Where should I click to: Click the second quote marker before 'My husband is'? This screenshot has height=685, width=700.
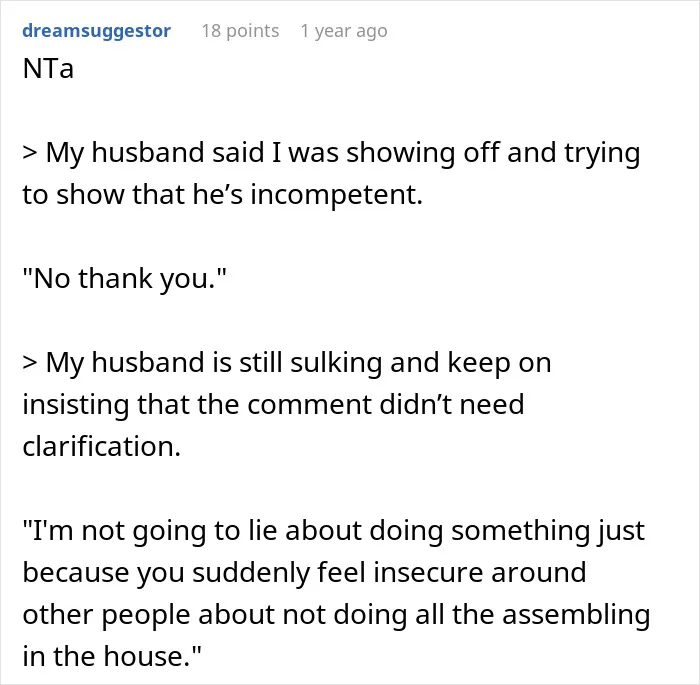30,363
